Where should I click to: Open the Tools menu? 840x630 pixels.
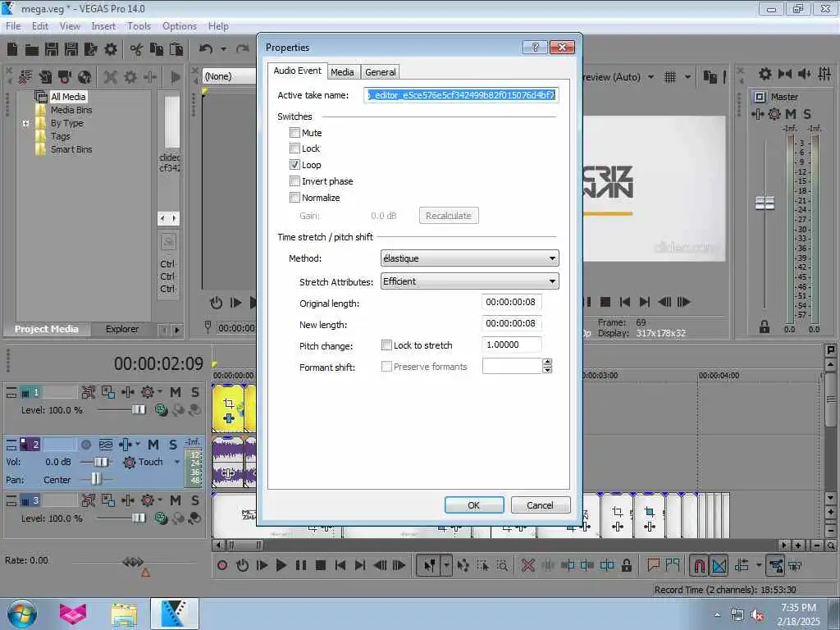click(x=139, y=26)
